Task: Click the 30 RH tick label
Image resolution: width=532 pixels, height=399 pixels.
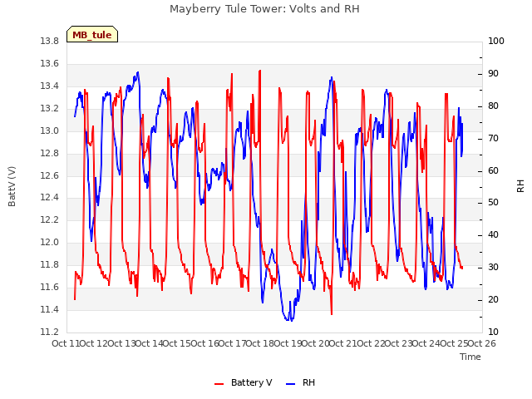Action: (x=493, y=268)
